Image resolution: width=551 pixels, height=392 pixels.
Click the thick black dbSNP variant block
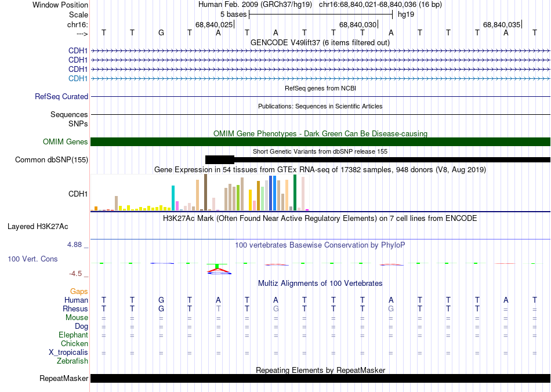tap(220, 160)
